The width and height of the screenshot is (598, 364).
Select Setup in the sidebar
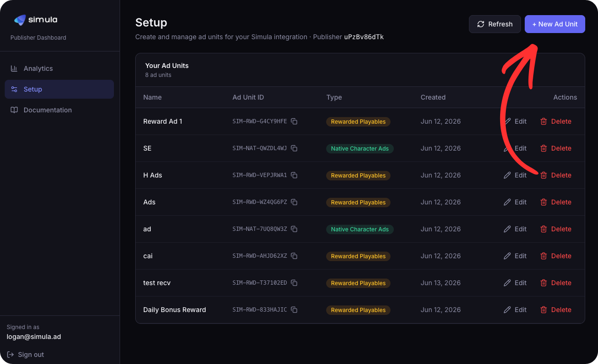click(x=59, y=89)
